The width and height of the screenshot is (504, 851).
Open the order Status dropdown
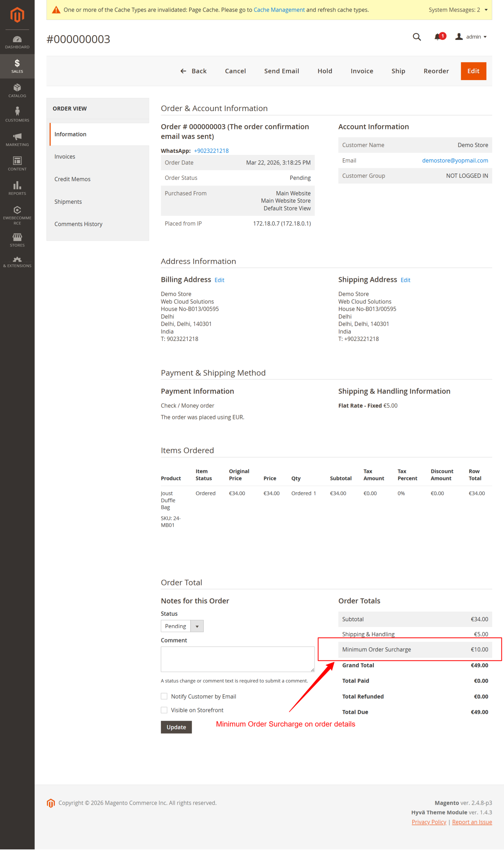tap(182, 626)
